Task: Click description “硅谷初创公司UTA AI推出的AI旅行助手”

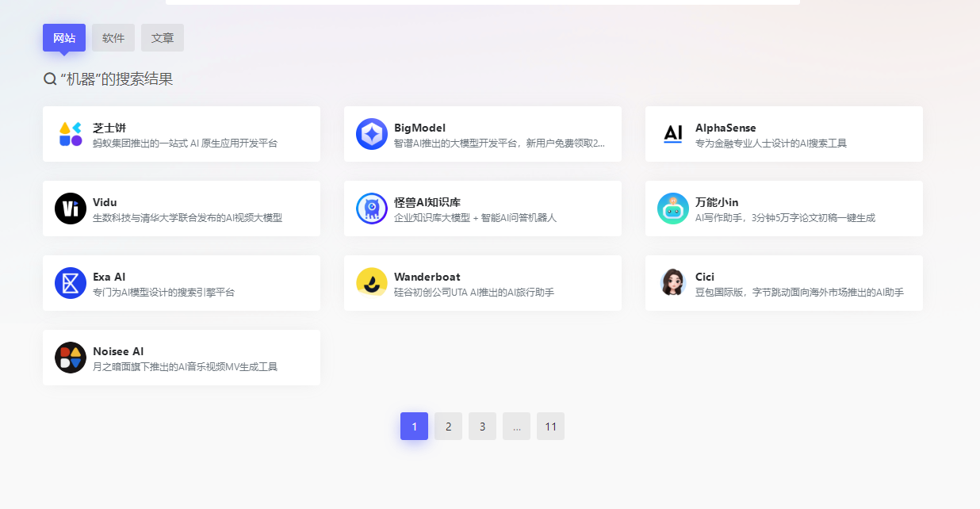Action: pos(474,293)
